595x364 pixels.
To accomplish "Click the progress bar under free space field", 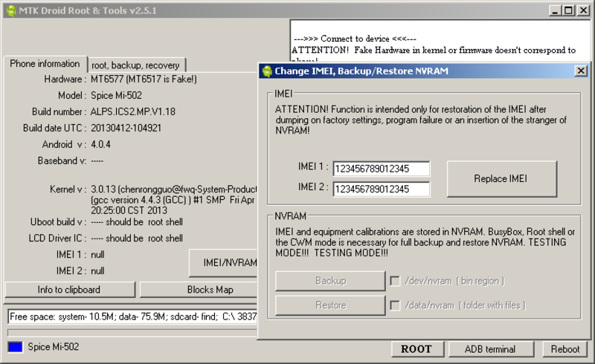I will 132,333.
